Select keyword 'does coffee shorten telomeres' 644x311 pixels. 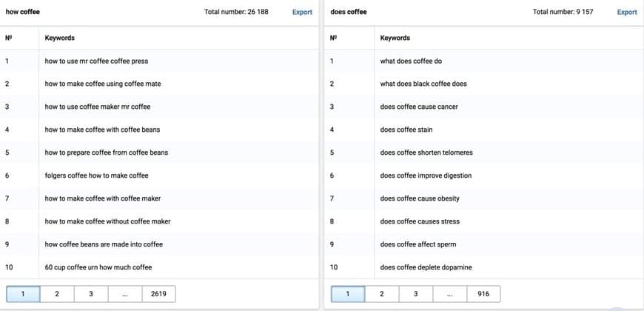(426, 153)
